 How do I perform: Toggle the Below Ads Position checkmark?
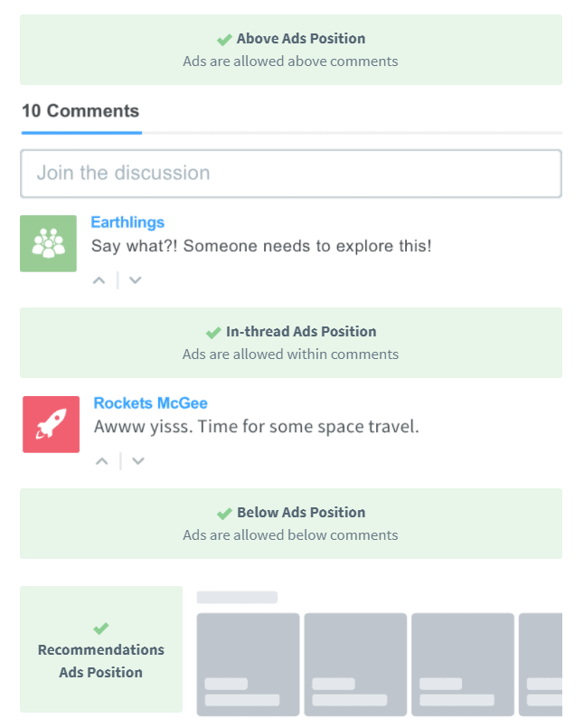click(224, 514)
